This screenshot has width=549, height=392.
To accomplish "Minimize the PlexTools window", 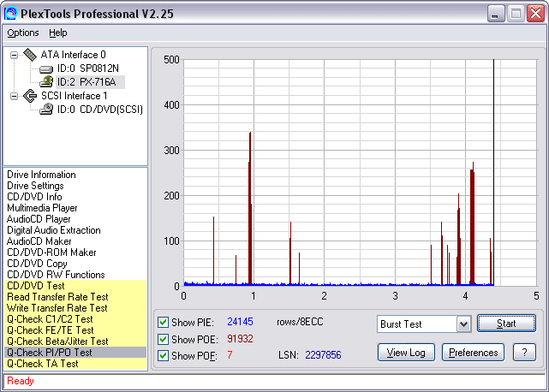I will click(x=495, y=14).
